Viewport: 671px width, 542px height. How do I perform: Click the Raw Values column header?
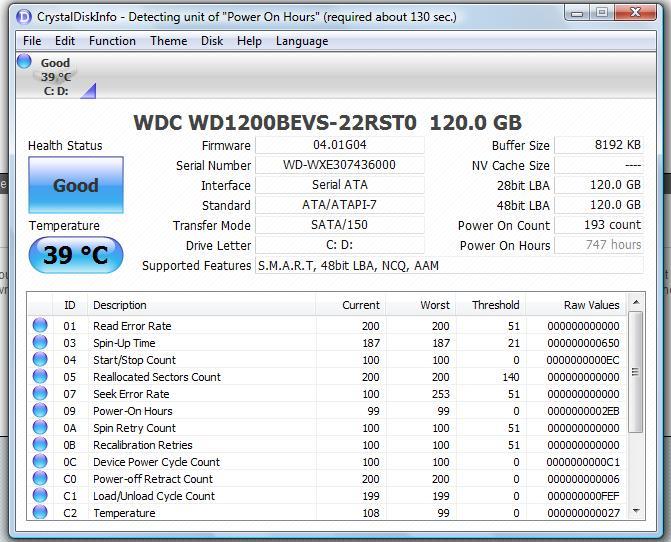click(x=576, y=305)
